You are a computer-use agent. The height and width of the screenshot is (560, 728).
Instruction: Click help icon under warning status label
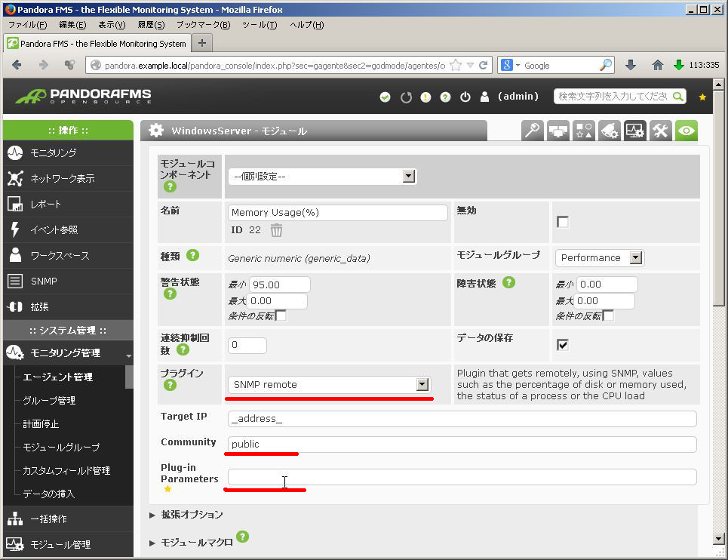(x=170, y=294)
